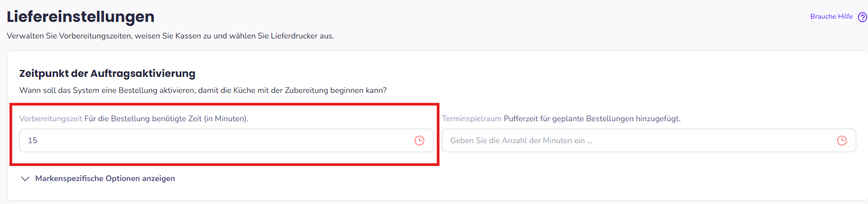Click subtitle starting with Verwalten Sie Vorbereitungszeiten
Image resolution: width=868 pixels, height=204 pixels.
(170, 36)
